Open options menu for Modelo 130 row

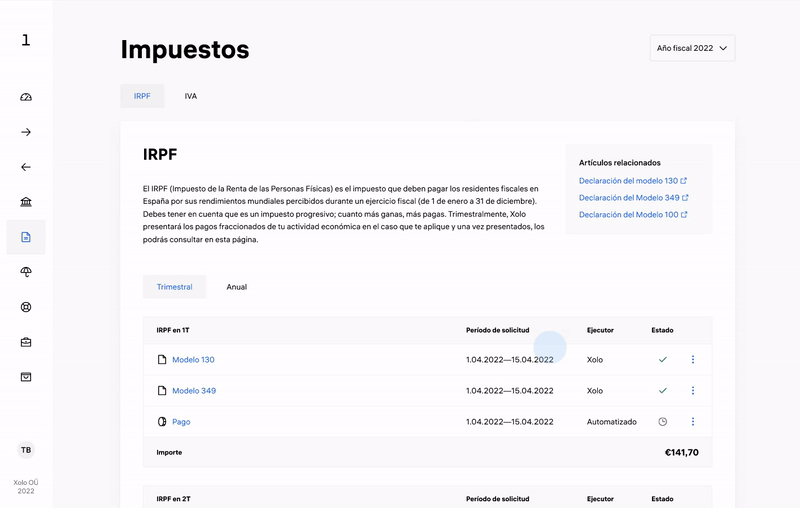pyautogui.click(x=692, y=360)
